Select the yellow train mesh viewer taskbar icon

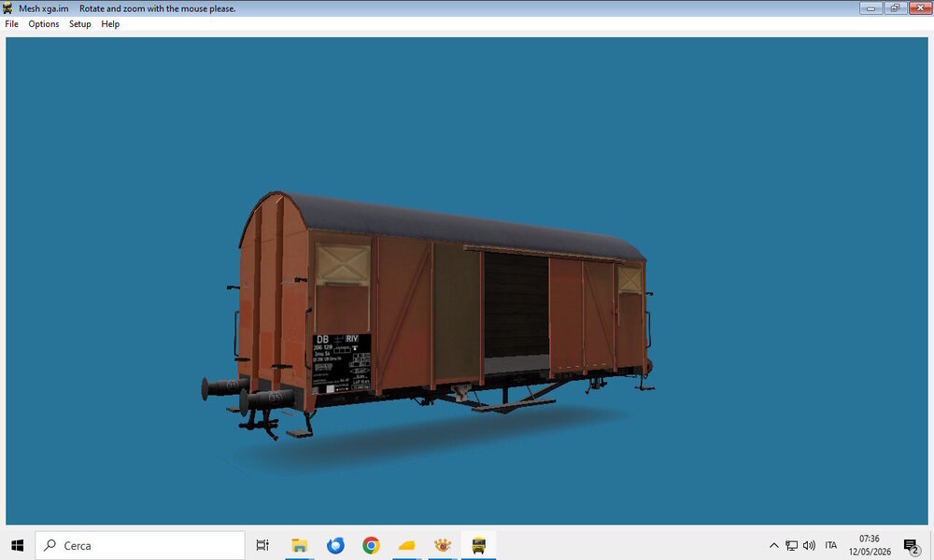[x=478, y=545]
